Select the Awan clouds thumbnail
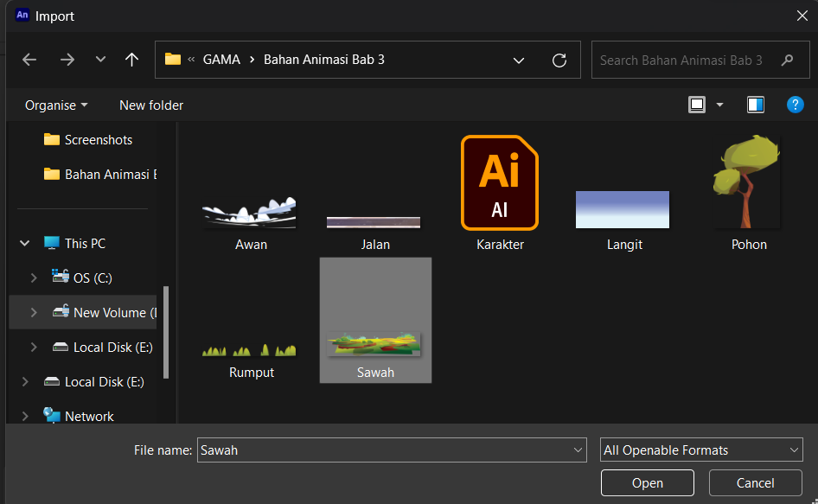 click(249, 212)
